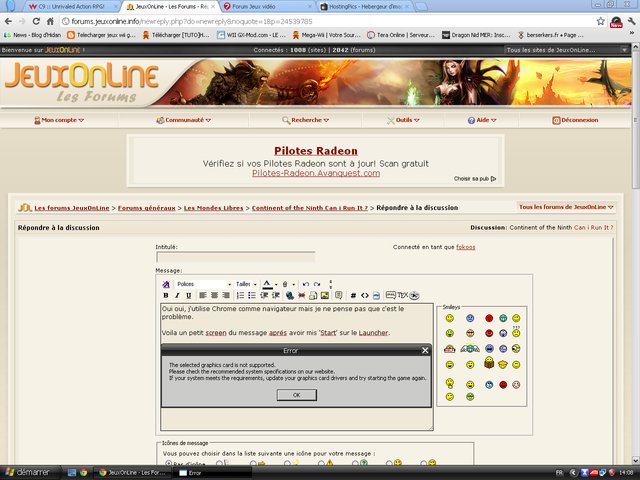Decrease indent of the message text
Screen dimensions: 640x480
[x=264, y=295]
